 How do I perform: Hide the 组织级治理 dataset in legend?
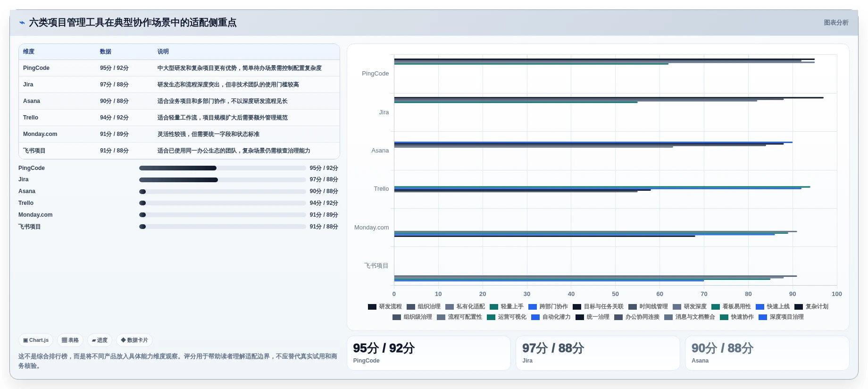(x=412, y=317)
